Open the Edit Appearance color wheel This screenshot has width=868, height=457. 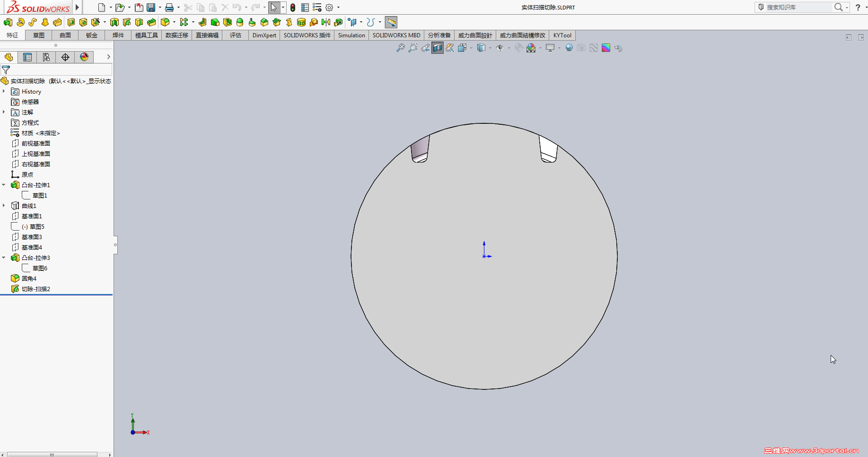click(x=531, y=48)
